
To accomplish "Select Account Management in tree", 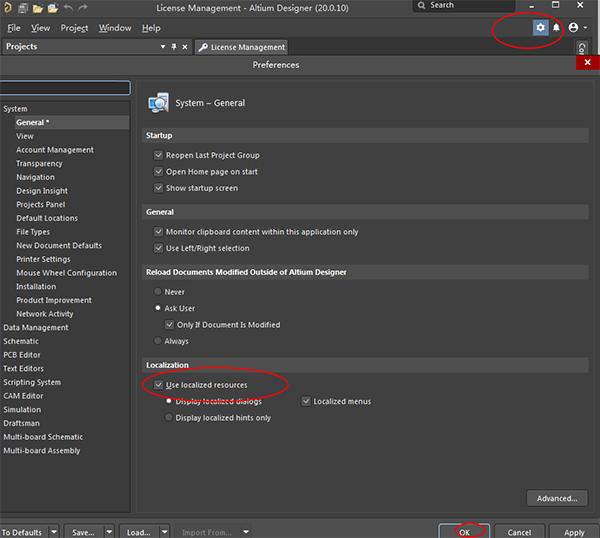I will click(x=55, y=150).
